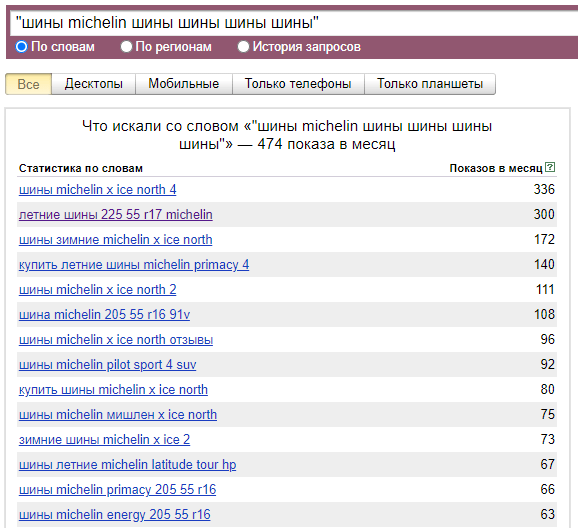Open link 'шины летние michelin latitude tour hp'

pyautogui.click(x=127, y=465)
